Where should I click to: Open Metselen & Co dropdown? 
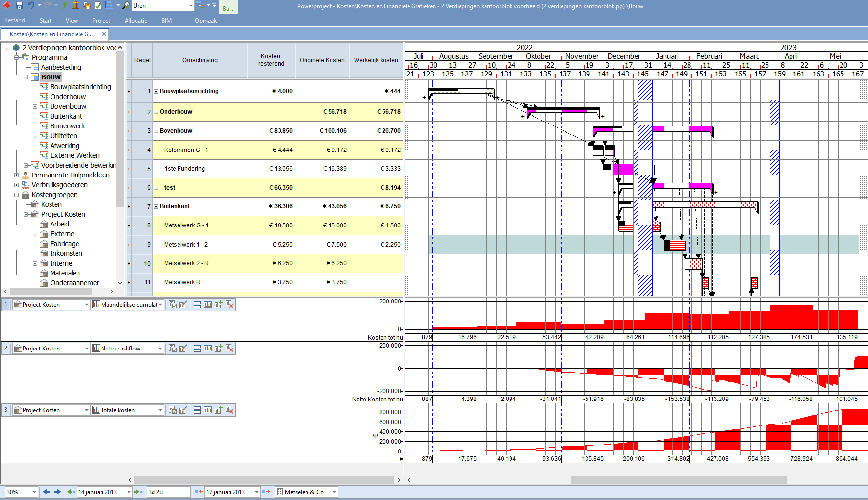[334, 492]
